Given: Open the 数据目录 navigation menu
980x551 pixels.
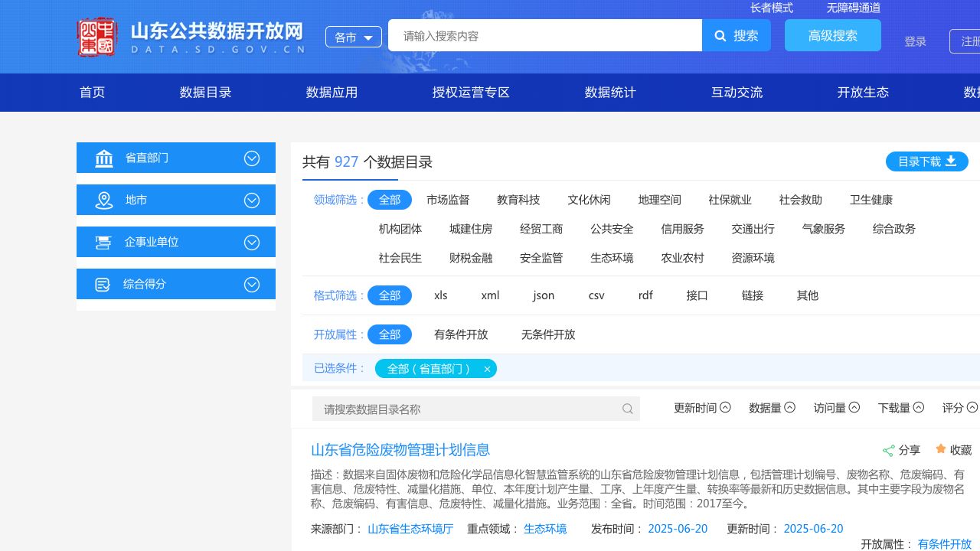Looking at the screenshot, I should click(x=205, y=93).
